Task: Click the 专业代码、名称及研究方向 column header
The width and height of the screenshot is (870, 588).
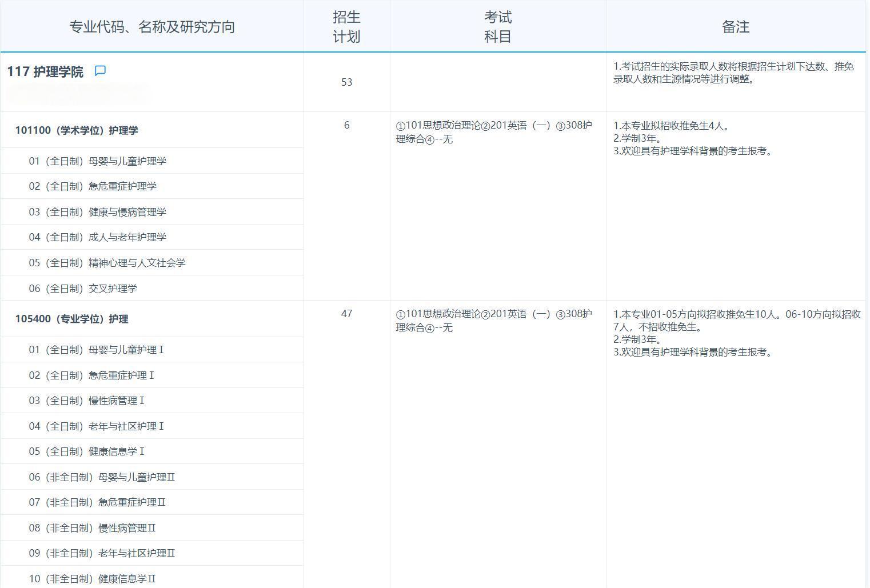Action: [x=152, y=26]
